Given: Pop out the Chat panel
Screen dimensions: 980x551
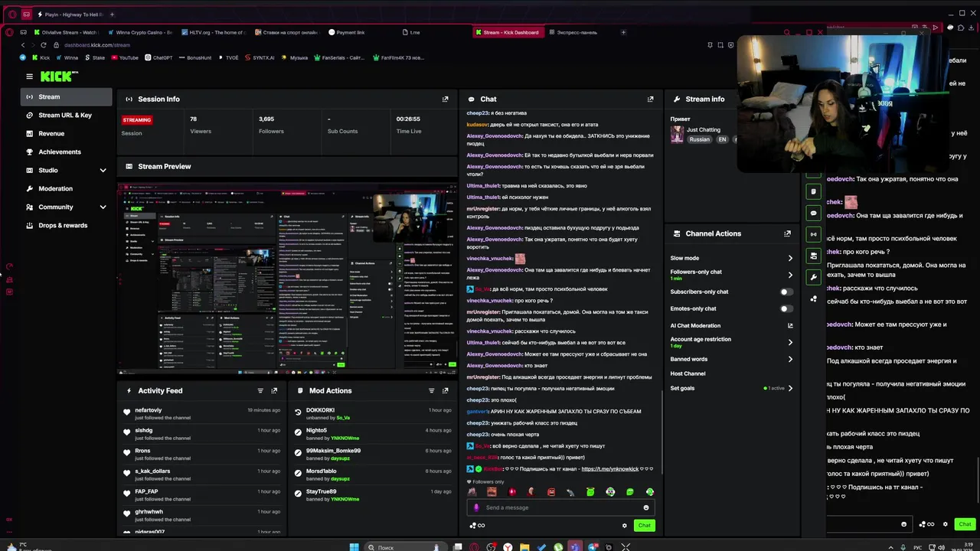Looking at the screenshot, I should [650, 99].
